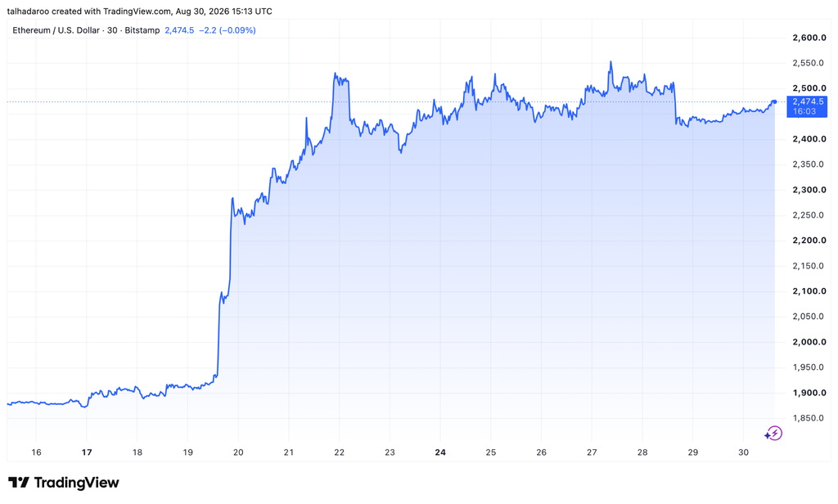Click date 22 on the time axis
Image resolution: width=838 pixels, height=504 pixels.
click(x=340, y=452)
